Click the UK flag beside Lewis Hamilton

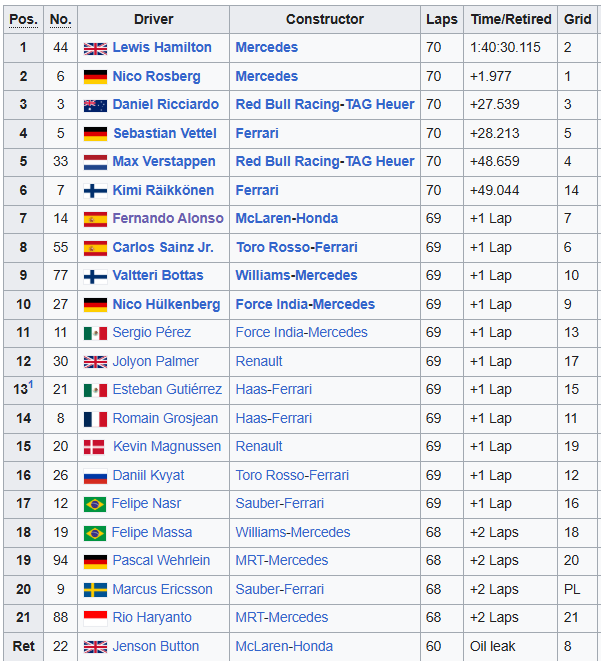95,49
